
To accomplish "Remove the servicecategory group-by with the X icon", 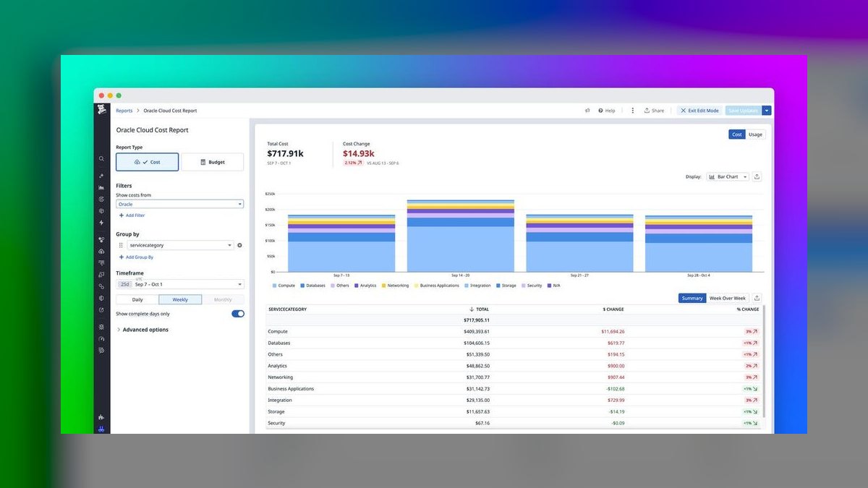I will pyautogui.click(x=239, y=245).
